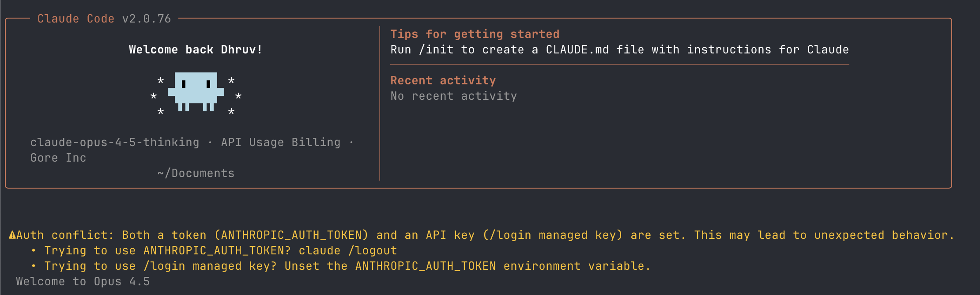Image resolution: width=980 pixels, height=295 pixels.
Task: Click the API Usage Billing label
Action: 281,142
